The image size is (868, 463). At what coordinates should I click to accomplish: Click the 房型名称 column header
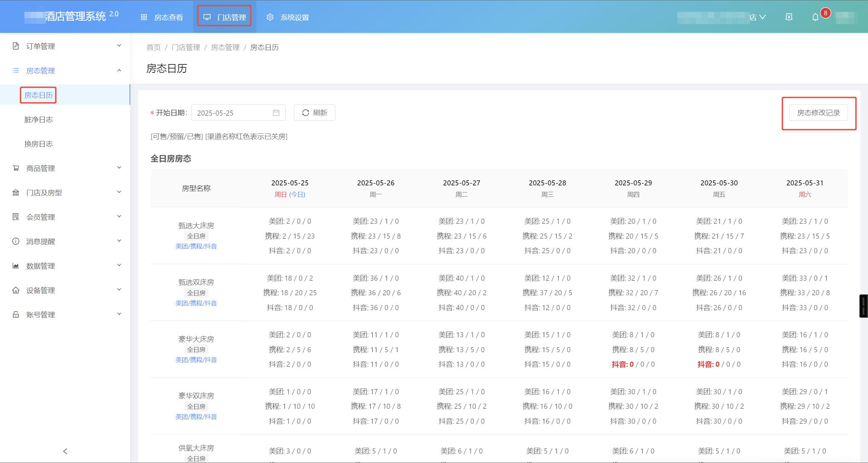pos(196,188)
